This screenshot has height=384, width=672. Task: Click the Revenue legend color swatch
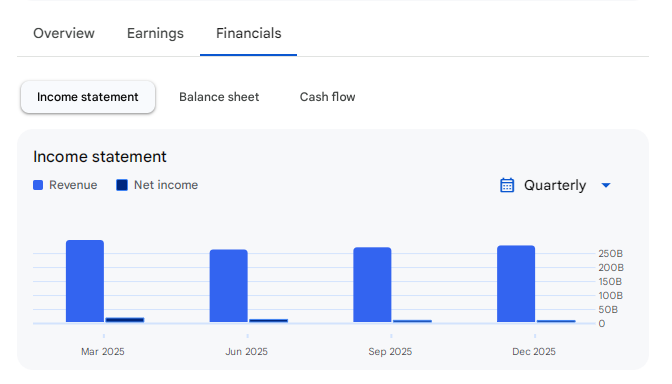[x=38, y=185]
